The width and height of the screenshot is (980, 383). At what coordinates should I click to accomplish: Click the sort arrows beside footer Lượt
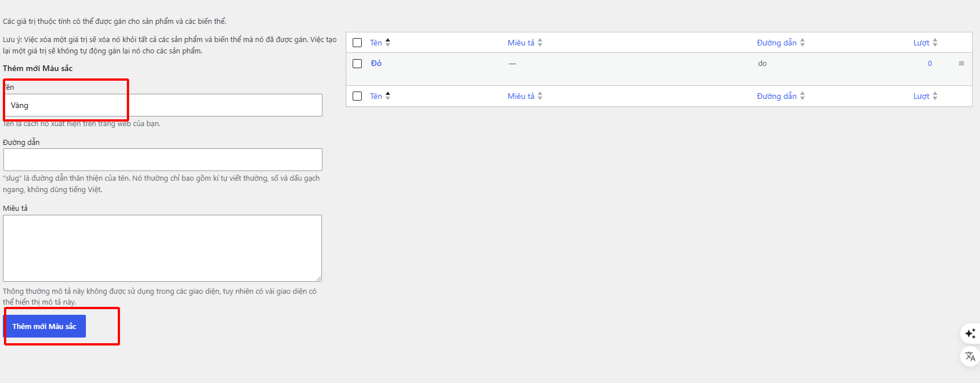click(x=935, y=95)
